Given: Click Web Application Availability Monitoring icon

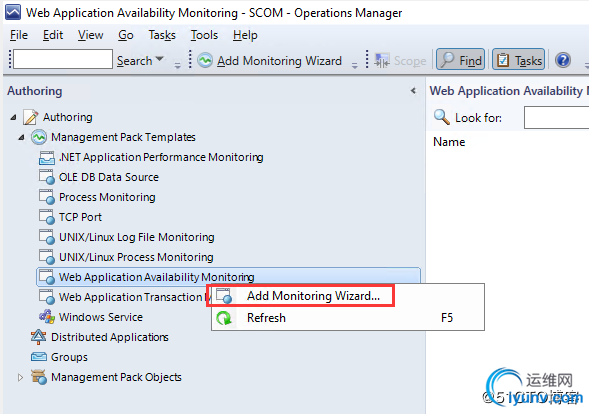Looking at the screenshot, I should [x=47, y=277].
